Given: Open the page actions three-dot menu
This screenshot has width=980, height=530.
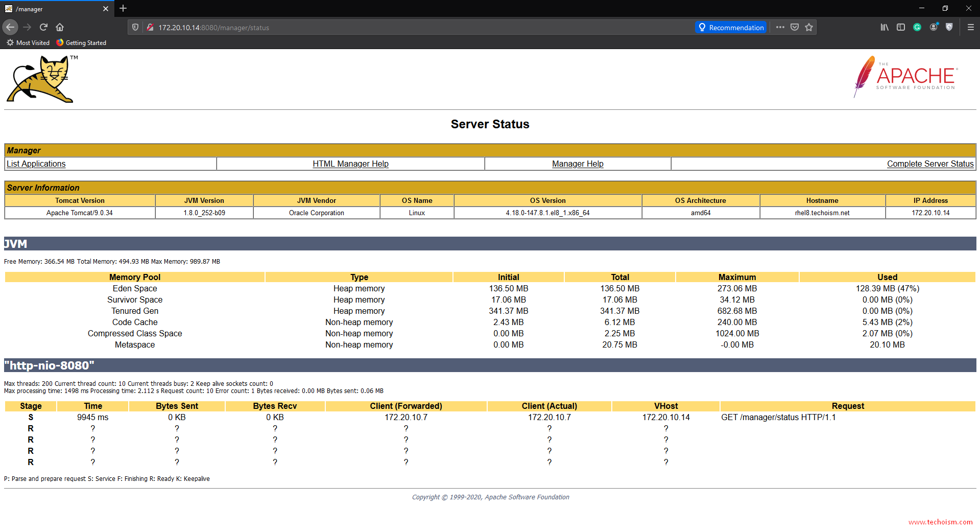Looking at the screenshot, I should tap(780, 28).
